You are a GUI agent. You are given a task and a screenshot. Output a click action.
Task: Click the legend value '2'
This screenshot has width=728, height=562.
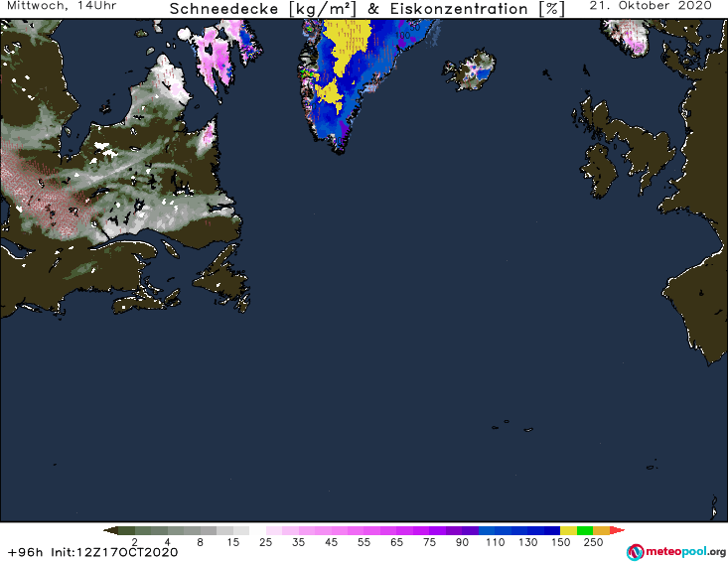[135, 542]
